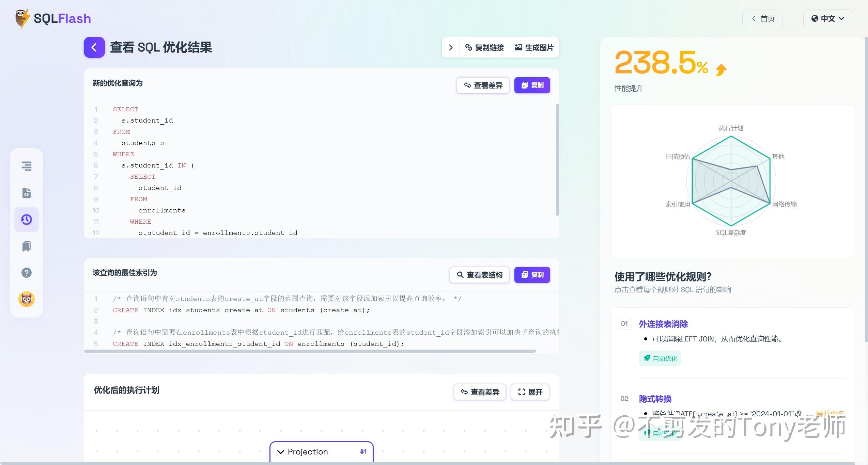Open the 外连接表消除 optimization rule
The image size is (868, 465).
(x=663, y=324)
